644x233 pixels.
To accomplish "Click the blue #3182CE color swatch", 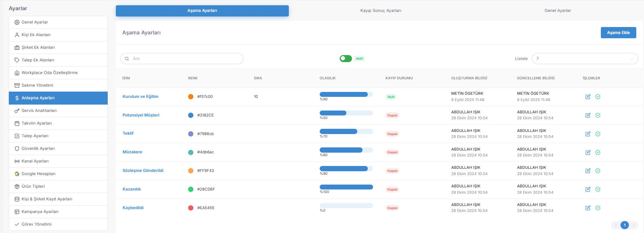I will 191,115.
